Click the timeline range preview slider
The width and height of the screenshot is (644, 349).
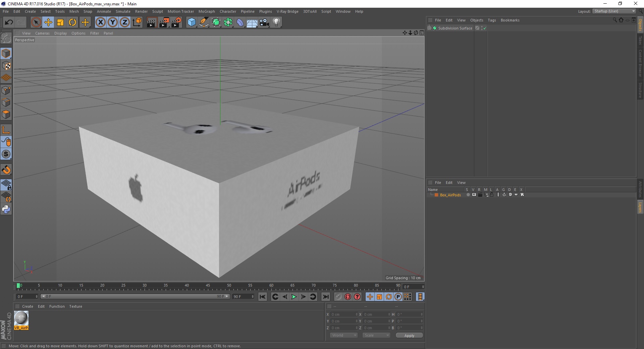pyautogui.click(x=135, y=296)
